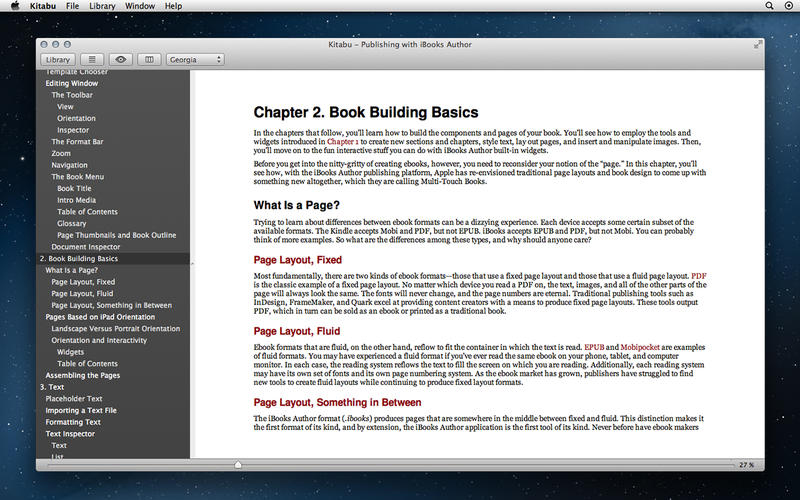800x500 pixels.
Task: Go to chapter 3. Text
Action: (x=52, y=388)
